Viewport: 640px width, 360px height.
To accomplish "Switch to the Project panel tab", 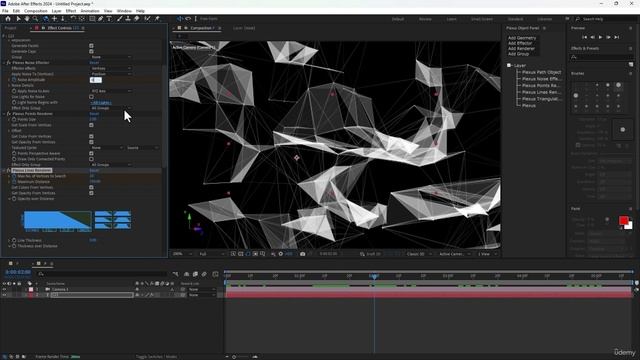I will [x=10, y=28].
